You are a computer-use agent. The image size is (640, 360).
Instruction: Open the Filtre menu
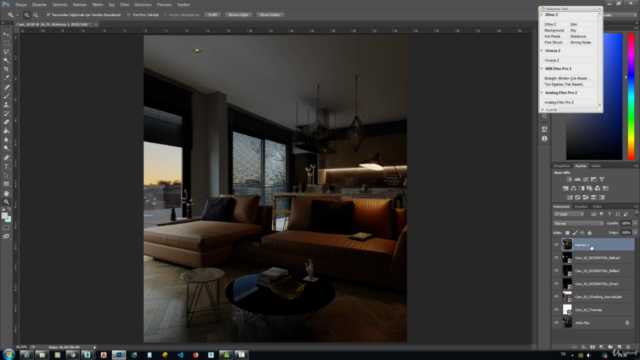(124, 4)
